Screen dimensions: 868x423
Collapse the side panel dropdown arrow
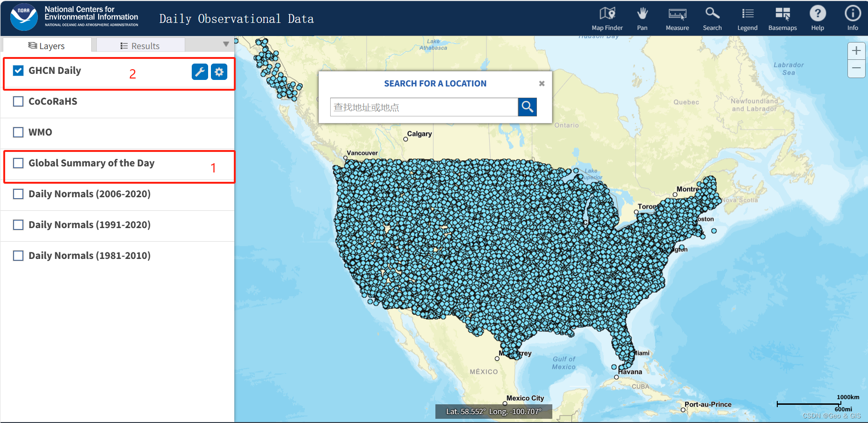click(226, 44)
